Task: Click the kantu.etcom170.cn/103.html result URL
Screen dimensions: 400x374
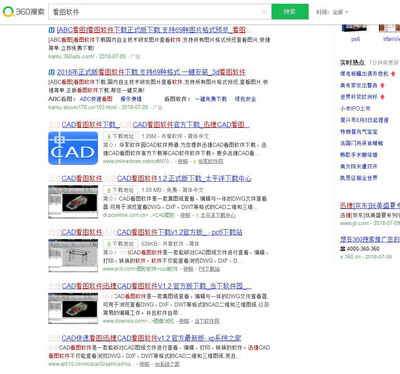Action: (82, 107)
